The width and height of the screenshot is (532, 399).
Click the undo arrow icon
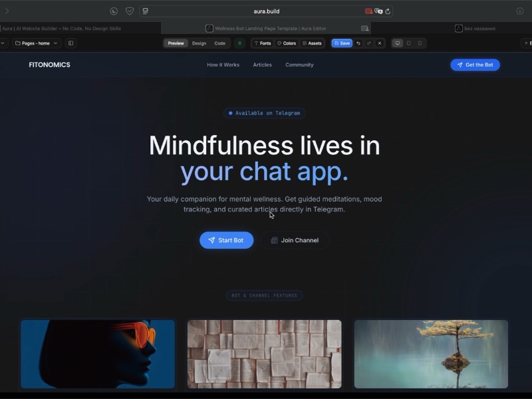(x=358, y=43)
